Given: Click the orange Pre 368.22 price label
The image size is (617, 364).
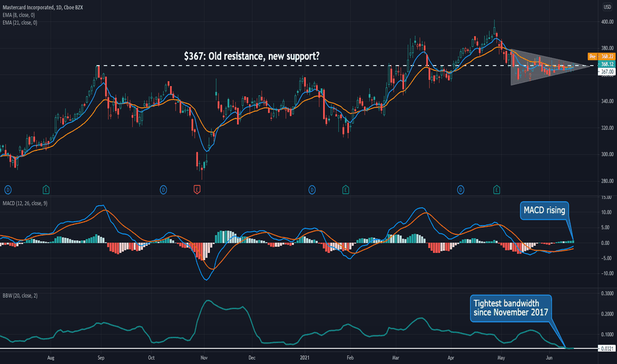Looking at the screenshot, I should [x=601, y=57].
